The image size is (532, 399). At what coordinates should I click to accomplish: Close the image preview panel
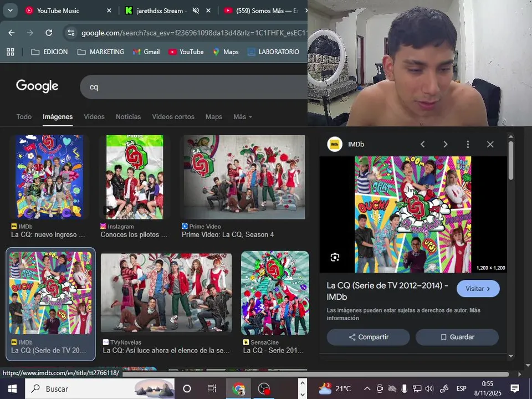pyautogui.click(x=490, y=144)
